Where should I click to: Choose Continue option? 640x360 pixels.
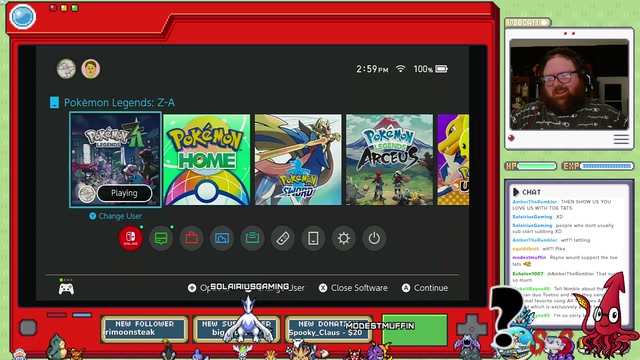[425, 288]
